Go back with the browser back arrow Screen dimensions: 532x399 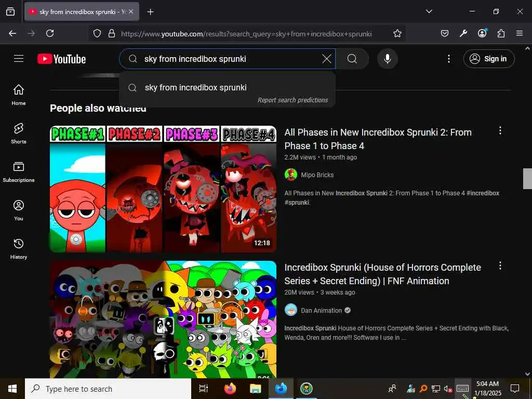click(12, 33)
